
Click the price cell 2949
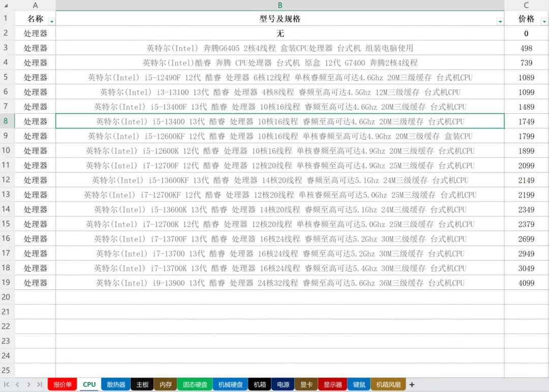click(526, 253)
